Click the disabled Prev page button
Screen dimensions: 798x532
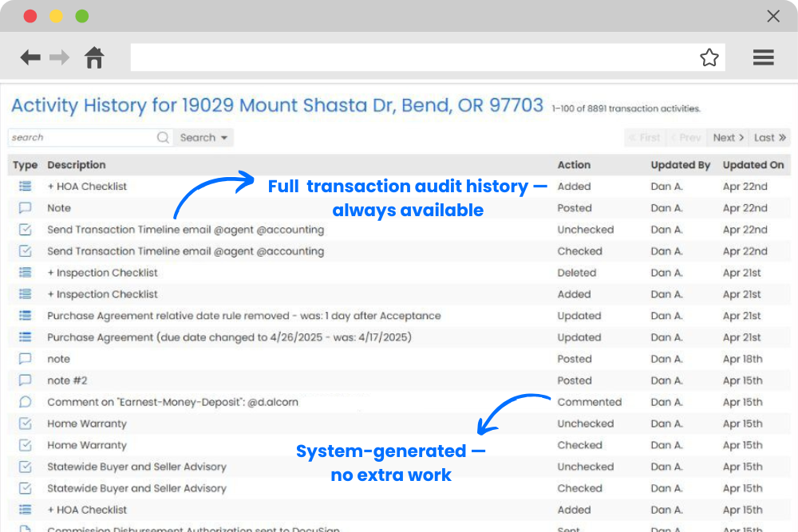tap(686, 137)
